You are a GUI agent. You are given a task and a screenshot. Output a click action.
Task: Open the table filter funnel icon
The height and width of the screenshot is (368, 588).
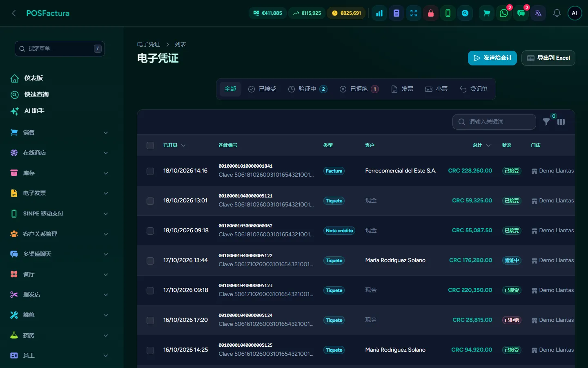point(546,122)
